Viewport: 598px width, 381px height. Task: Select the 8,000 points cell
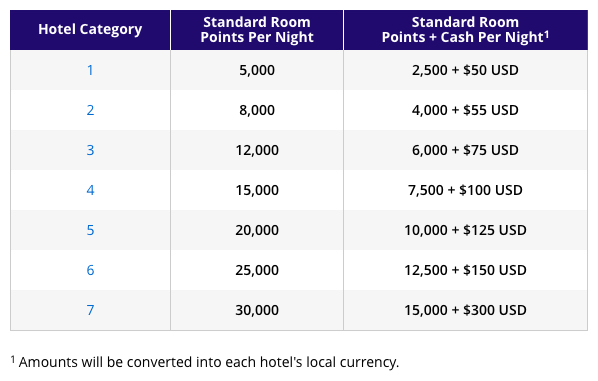[257, 110]
